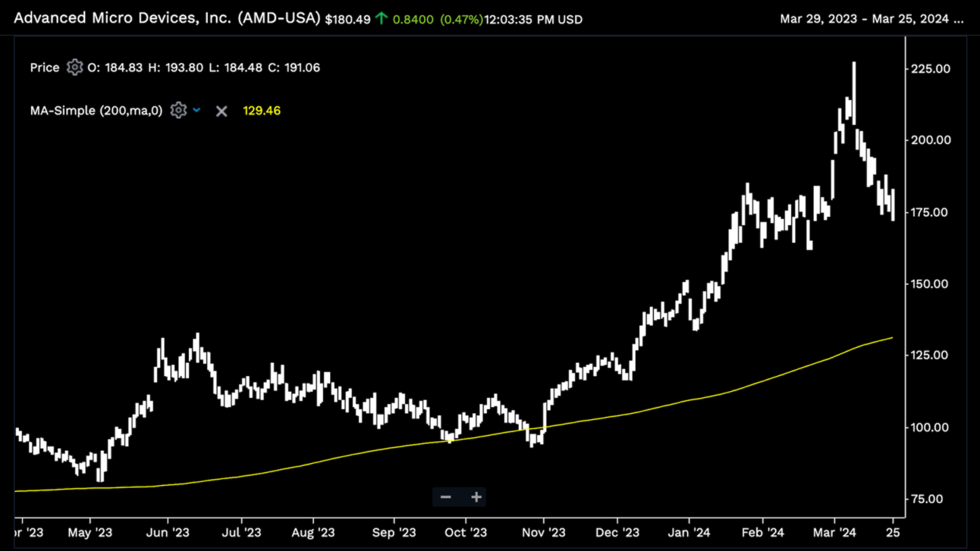The image size is (980, 551).
Task: Click the Mar '24 time axis label
Action: (834, 533)
